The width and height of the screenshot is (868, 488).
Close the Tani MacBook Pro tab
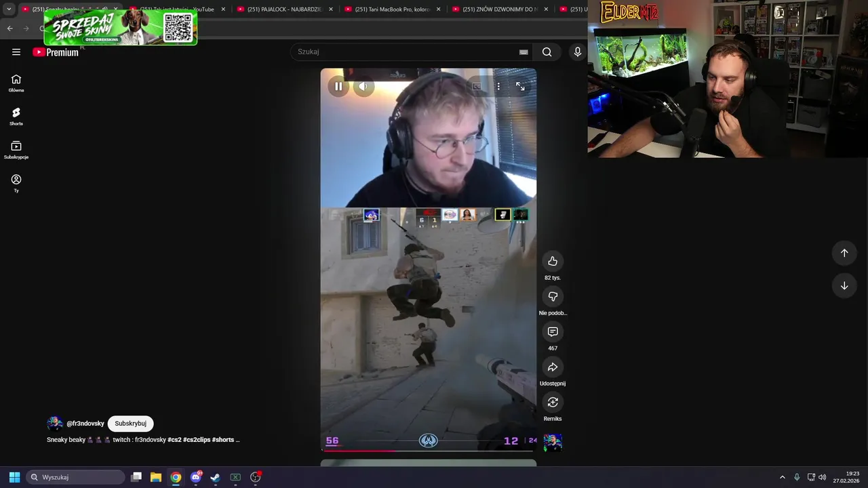438,9
